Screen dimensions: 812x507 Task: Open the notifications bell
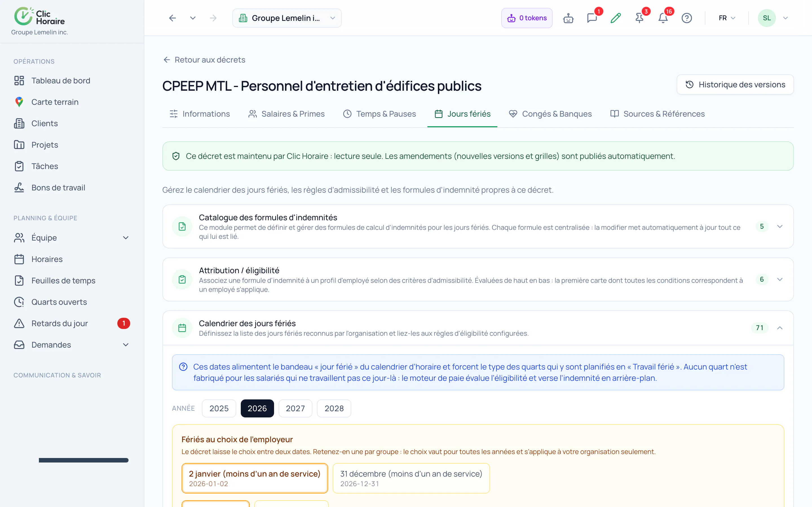pos(663,18)
